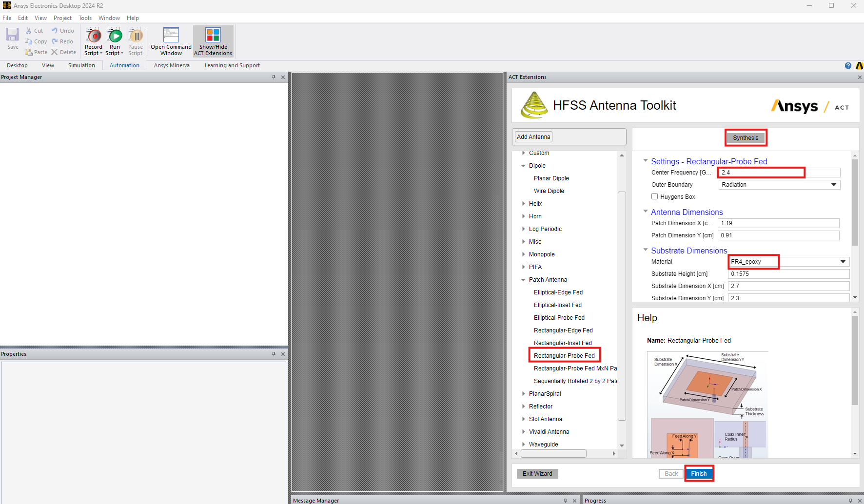Click the Center Frequency input field

point(761,172)
